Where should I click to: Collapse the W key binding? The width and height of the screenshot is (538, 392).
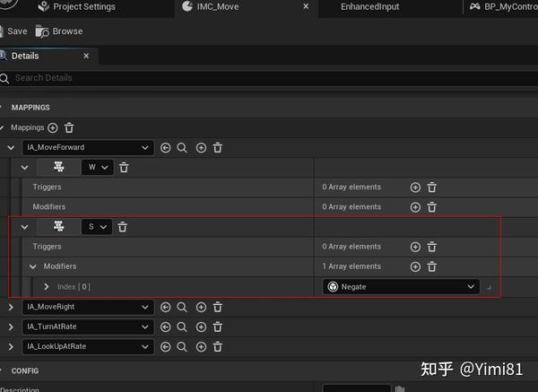click(x=24, y=168)
